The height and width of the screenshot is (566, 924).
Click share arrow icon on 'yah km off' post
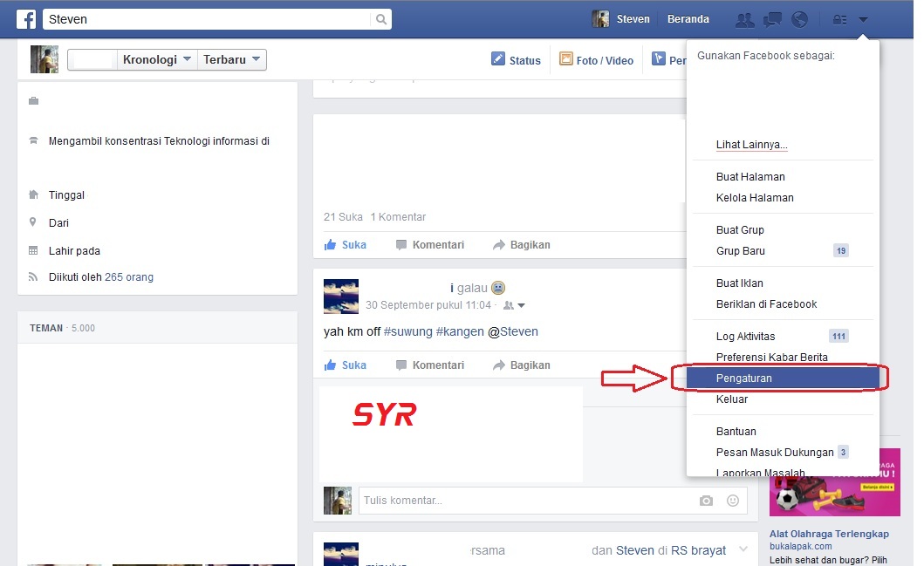[498, 365]
